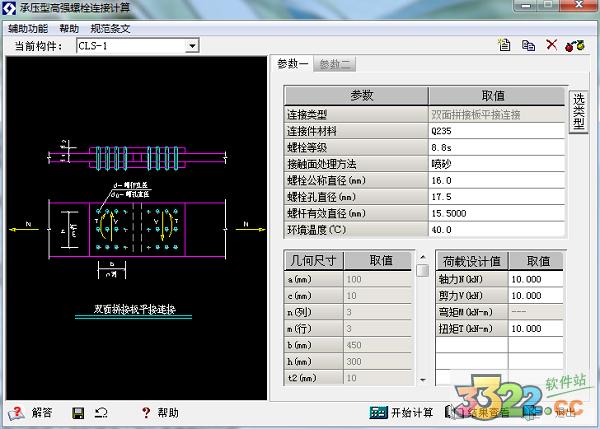Click the app logo icon in title bar
Viewport: 600px width, 429px height.
[x=8, y=8]
